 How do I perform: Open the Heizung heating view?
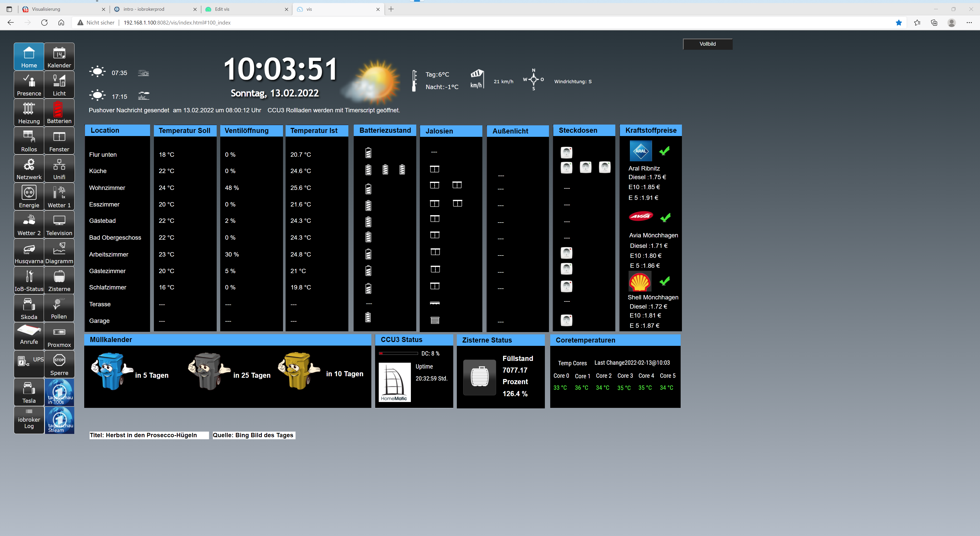click(29, 112)
